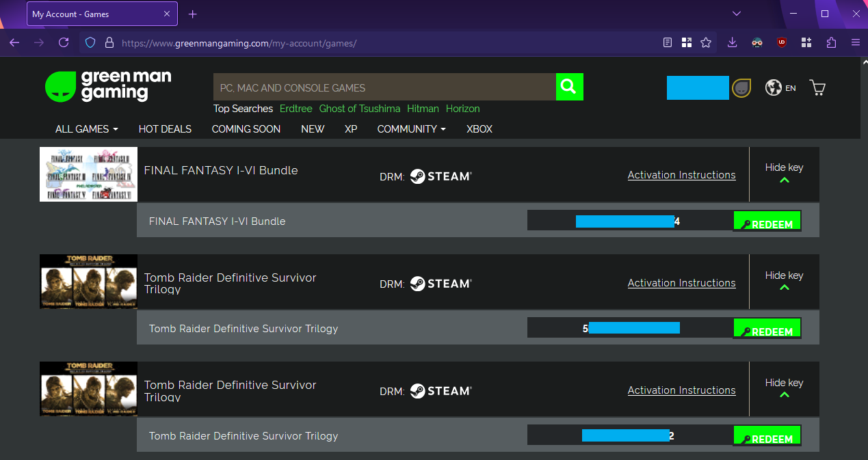Open COMING SOON menu item
Viewport: 868px width, 460px height.
click(246, 128)
